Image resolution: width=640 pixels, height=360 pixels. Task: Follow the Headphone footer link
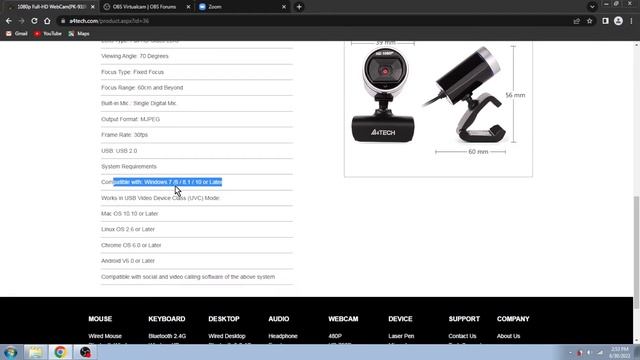[283, 336]
